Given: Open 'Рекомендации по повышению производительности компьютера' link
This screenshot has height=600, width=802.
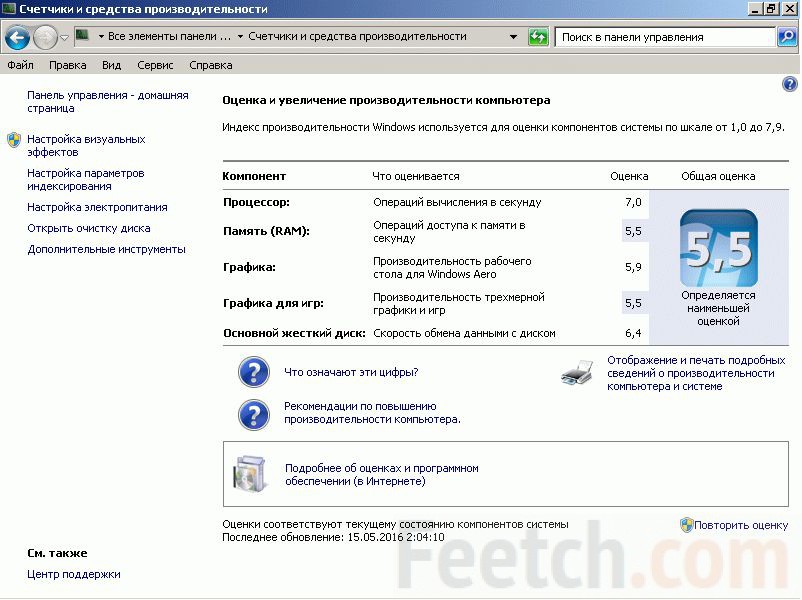Looking at the screenshot, I should (x=372, y=413).
